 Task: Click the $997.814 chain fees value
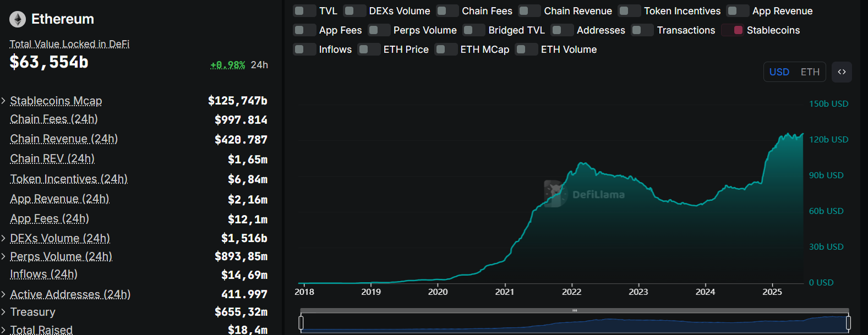[241, 120]
